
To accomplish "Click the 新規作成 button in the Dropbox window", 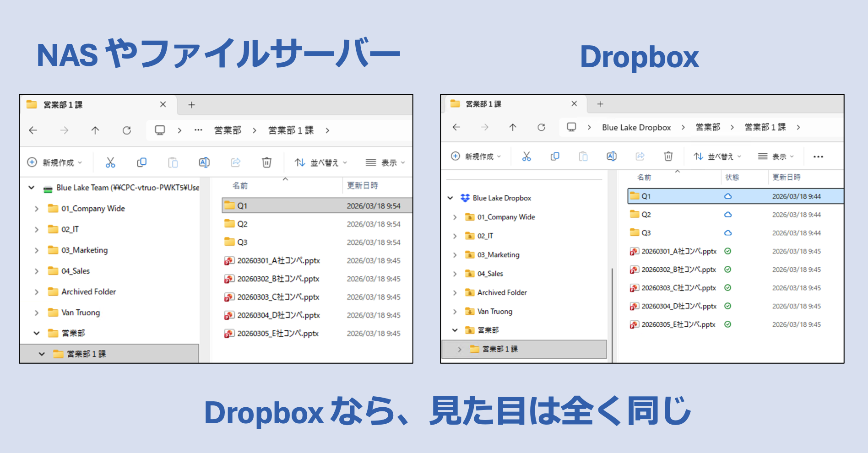I will (476, 156).
